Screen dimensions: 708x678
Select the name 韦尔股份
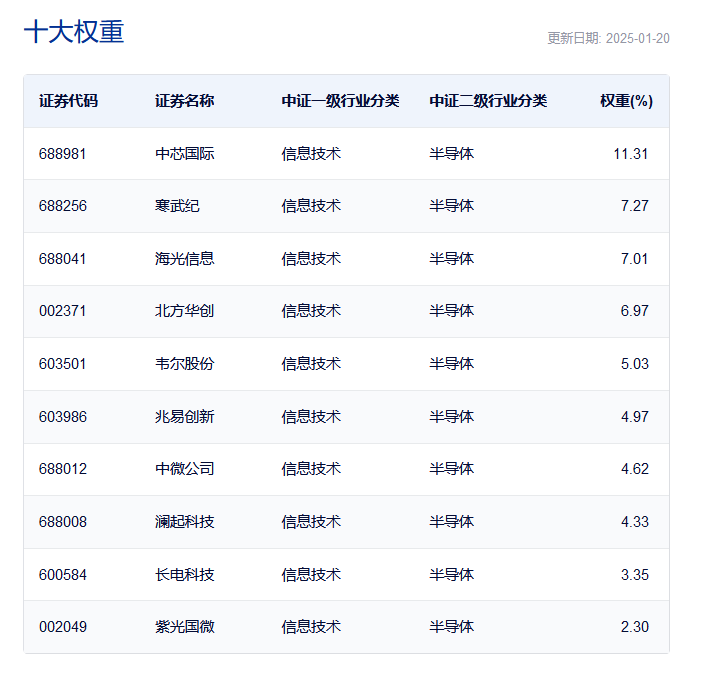coord(185,364)
